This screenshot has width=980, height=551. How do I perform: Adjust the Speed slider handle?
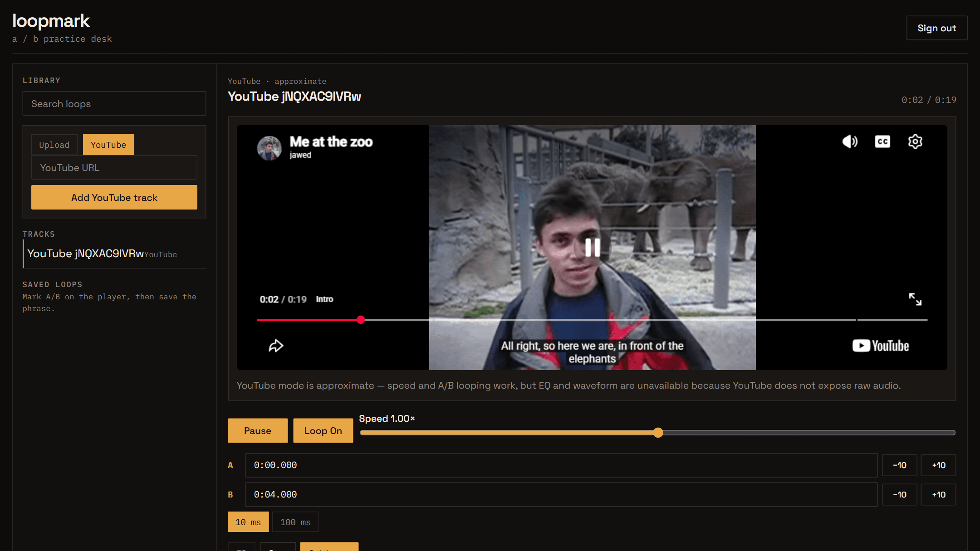click(658, 433)
